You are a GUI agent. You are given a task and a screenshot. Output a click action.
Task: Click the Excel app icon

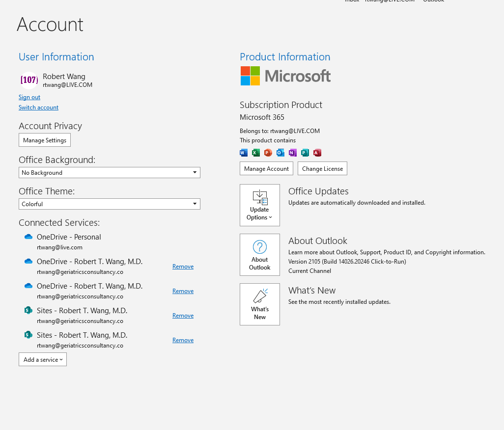click(256, 153)
